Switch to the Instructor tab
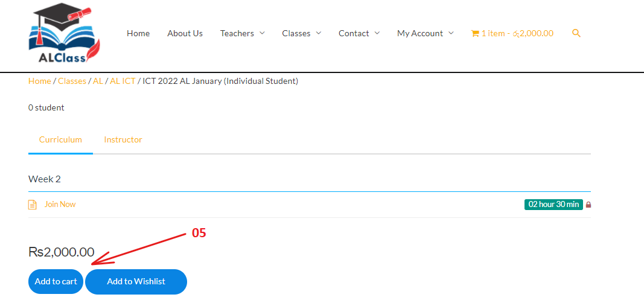This screenshot has width=644, height=303. click(123, 139)
